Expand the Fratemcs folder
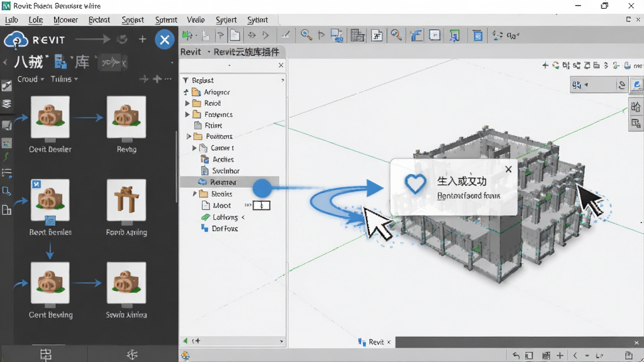The height and width of the screenshot is (362, 644). pyautogui.click(x=187, y=114)
